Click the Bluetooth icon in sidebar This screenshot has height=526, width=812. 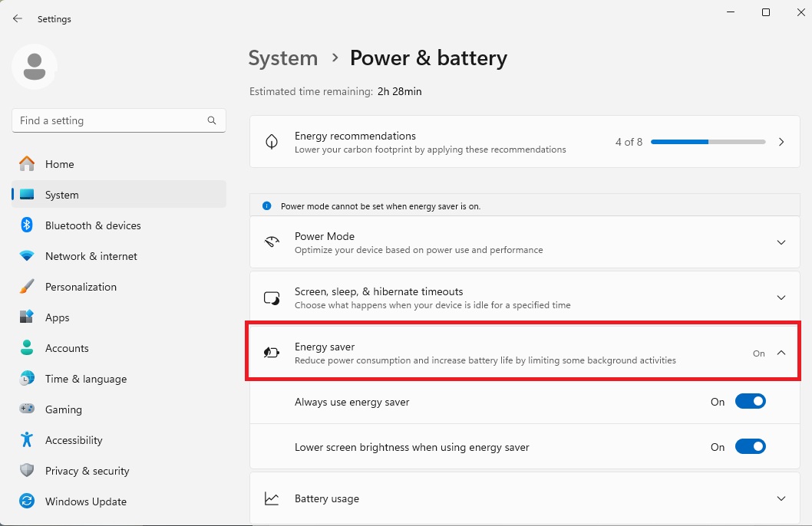coord(27,225)
